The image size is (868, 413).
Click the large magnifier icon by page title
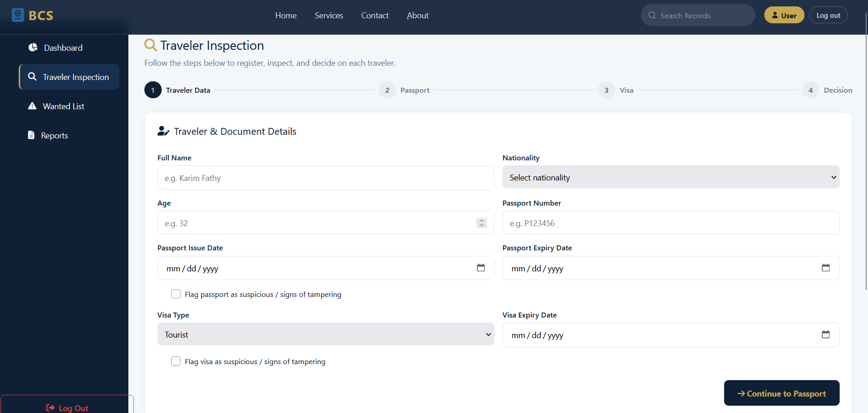coord(150,45)
